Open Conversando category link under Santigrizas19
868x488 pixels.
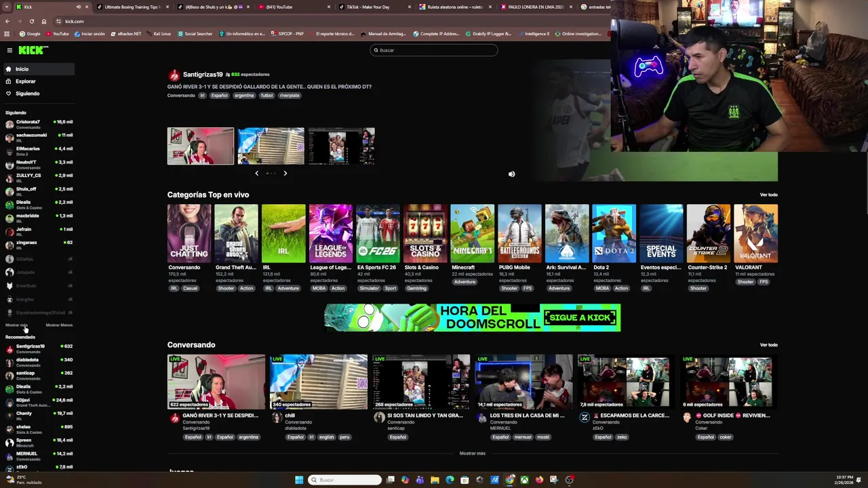click(x=181, y=96)
